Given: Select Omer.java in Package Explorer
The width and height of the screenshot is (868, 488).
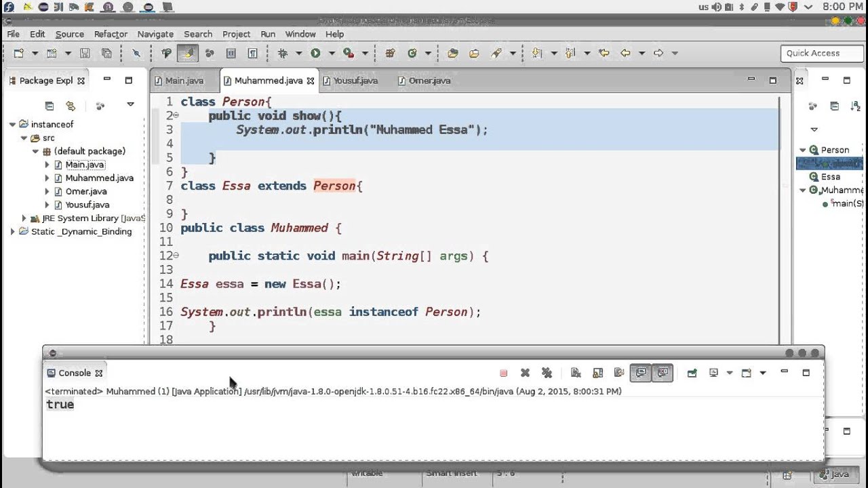Looking at the screenshot, I should 87,191.
